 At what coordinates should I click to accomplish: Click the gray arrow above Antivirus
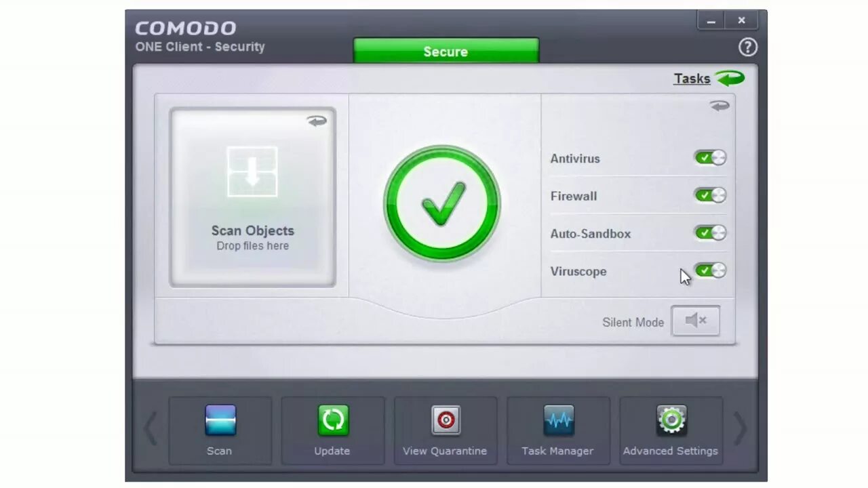point(719,106)
